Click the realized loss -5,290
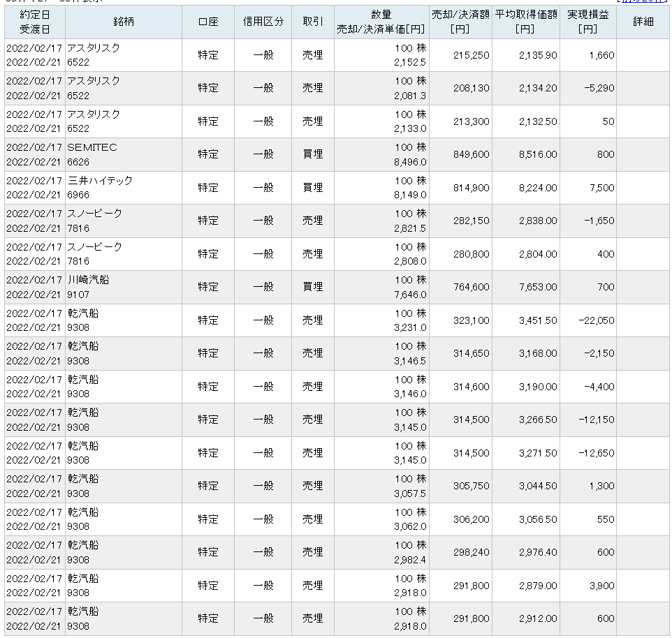This screenshot has height=638, width=672. [599, 88]
